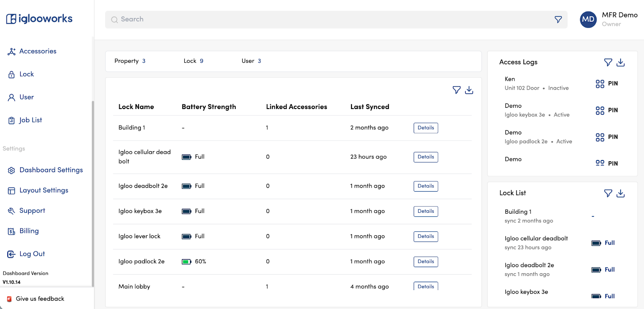Open the Accessories menu item
This screenshot has width=644, height=309.
[37, 51]
